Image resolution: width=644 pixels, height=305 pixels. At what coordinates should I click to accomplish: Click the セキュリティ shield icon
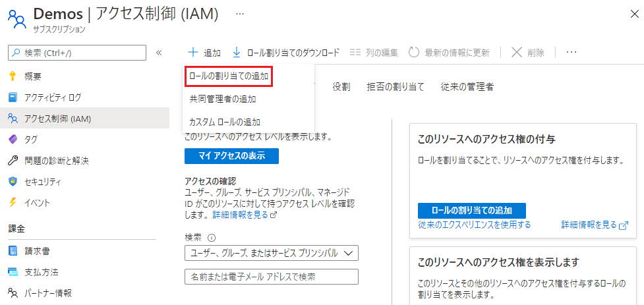(x=13, y=181)
